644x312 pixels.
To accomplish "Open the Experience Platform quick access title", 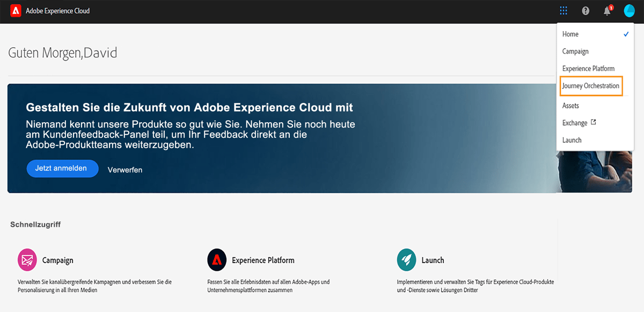I will tap(263, 260).
